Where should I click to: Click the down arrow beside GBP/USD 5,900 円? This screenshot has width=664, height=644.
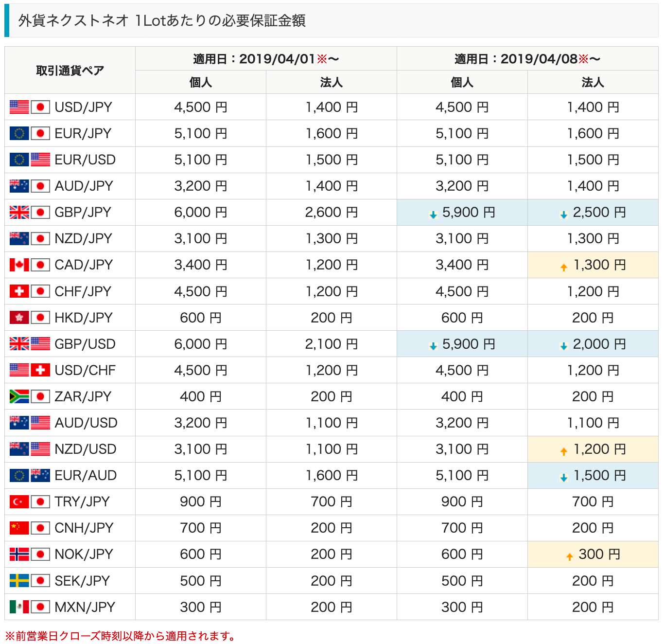click(x=433, y=346)
